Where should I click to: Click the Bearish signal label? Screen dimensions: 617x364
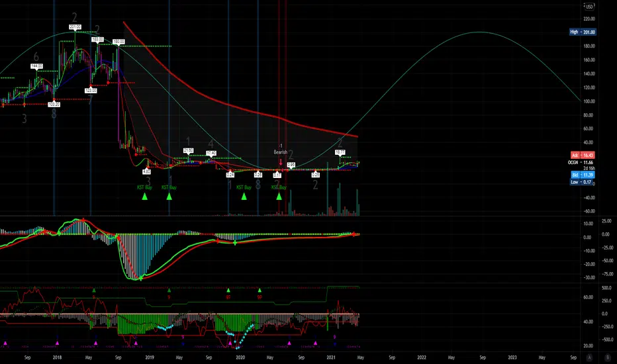pos(281,152)
